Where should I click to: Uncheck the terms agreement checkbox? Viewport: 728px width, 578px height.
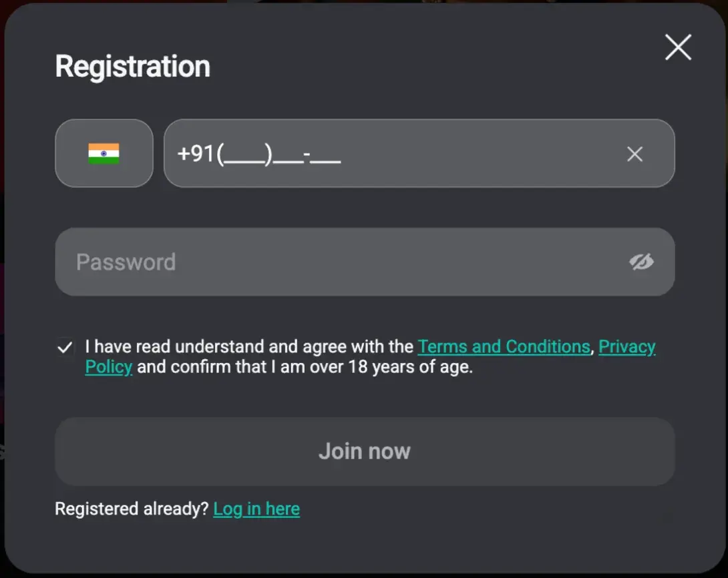pos(65,348)
